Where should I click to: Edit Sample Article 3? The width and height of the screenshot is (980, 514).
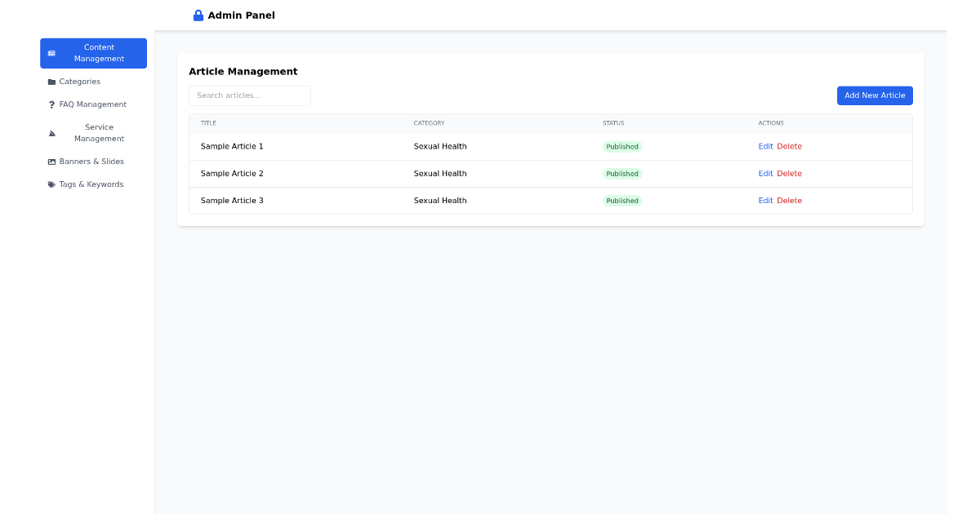(765, 200)
